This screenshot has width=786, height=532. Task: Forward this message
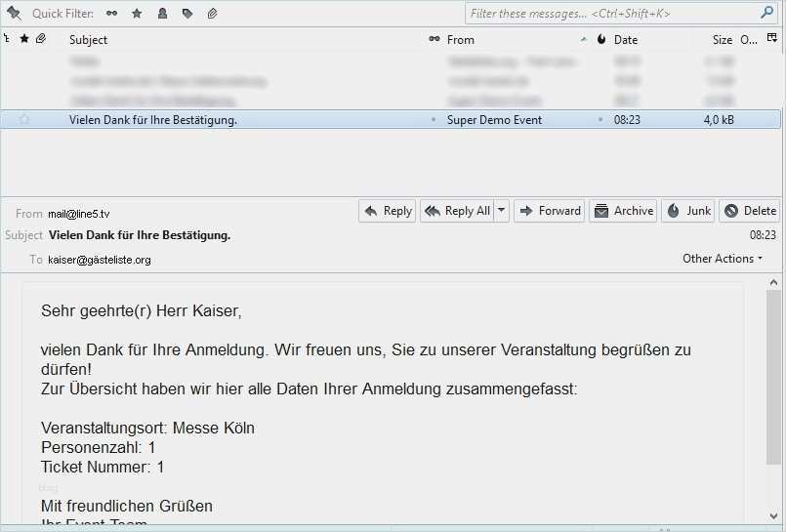(x=550, y=211)
